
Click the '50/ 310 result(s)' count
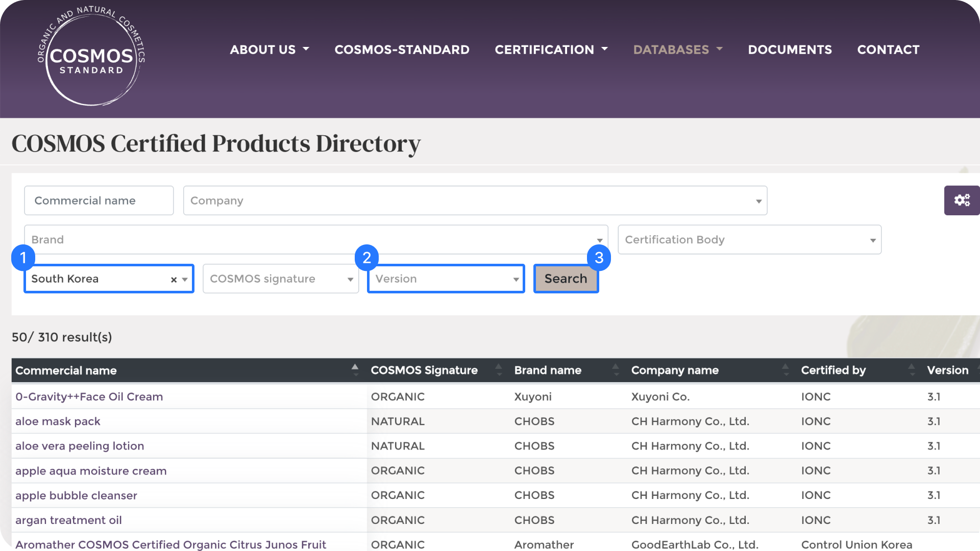(62, 337)
